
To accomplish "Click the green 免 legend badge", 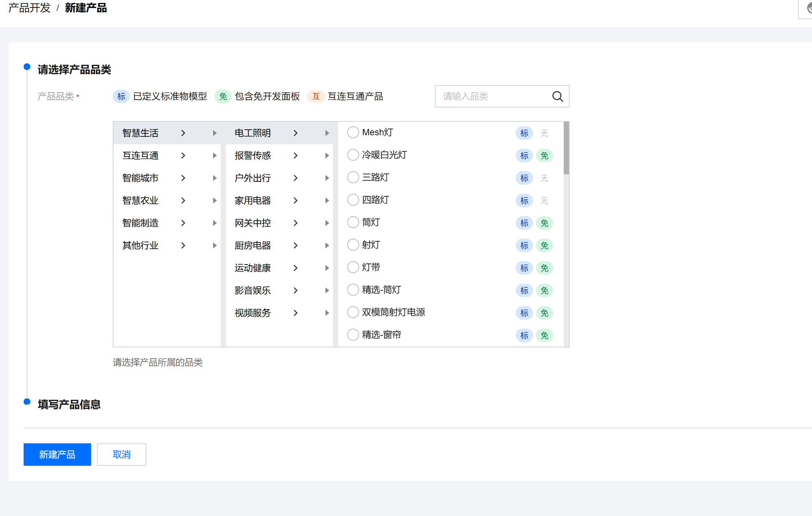I will pyautogui.click(x=223, y=97).
